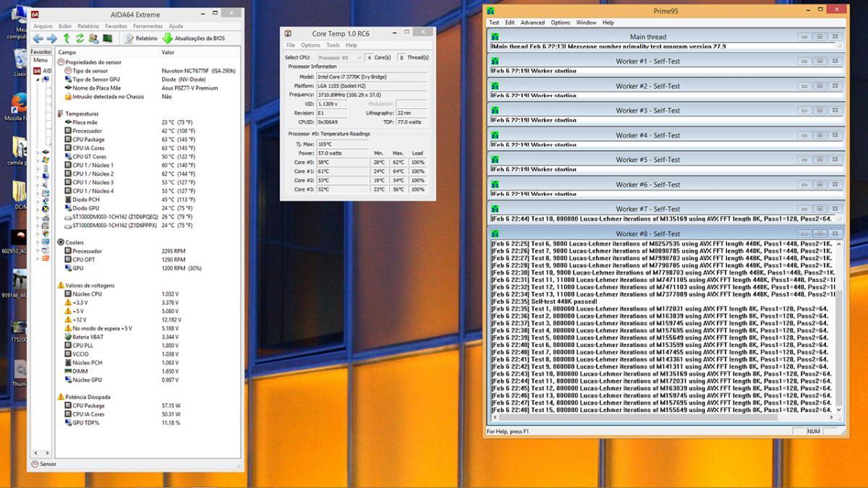
Task: Select the +12 V voltage row icon
Action: (68, 320)
